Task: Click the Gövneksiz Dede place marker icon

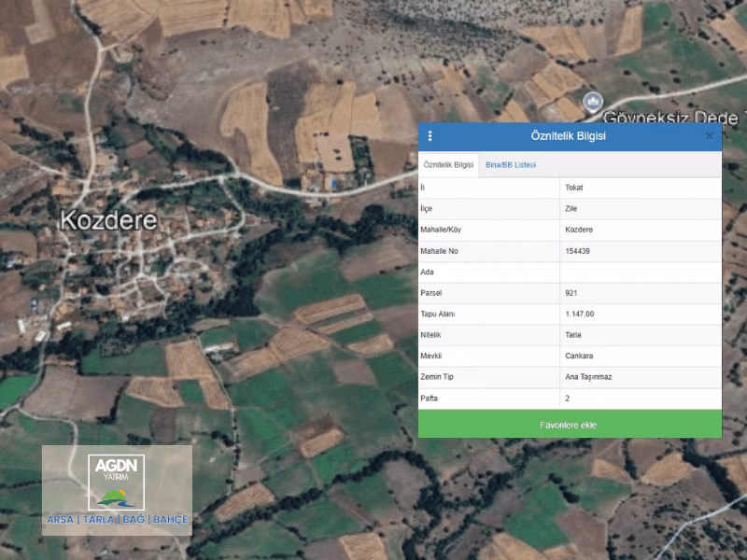Action: (593, 102)
